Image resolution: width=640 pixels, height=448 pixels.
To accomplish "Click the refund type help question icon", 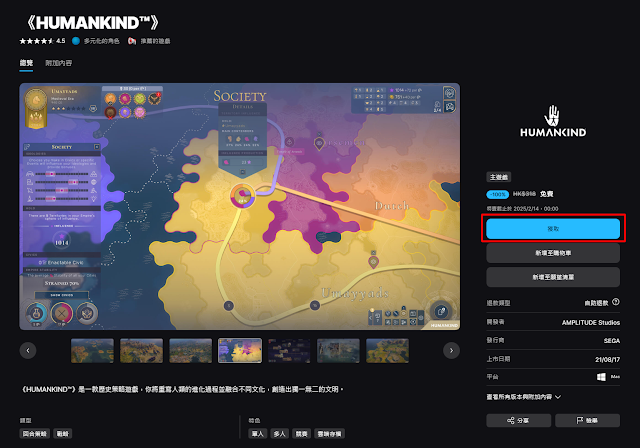I will click(x=616, y=302).
